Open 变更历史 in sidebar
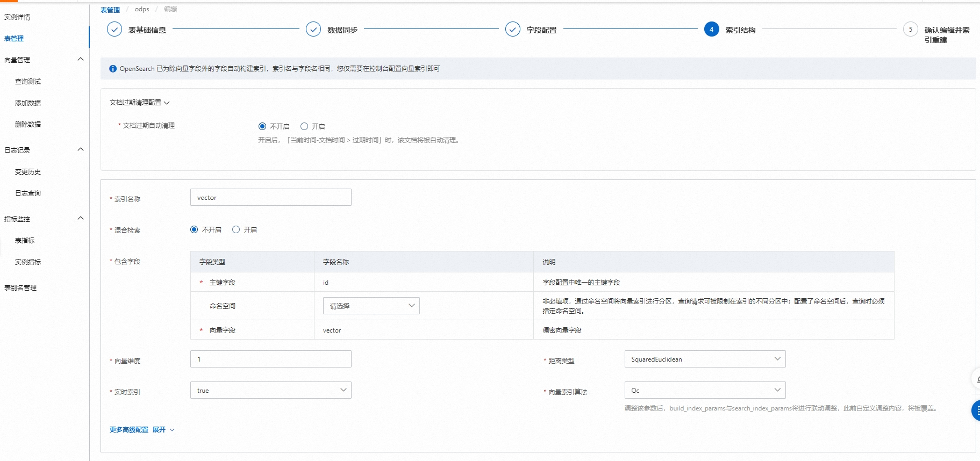 [x=28, y=172]
